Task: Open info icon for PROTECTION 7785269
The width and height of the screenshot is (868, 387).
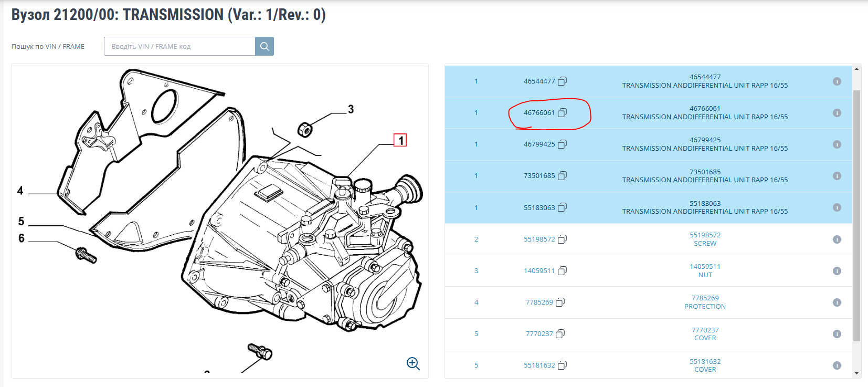Action: 837,302
